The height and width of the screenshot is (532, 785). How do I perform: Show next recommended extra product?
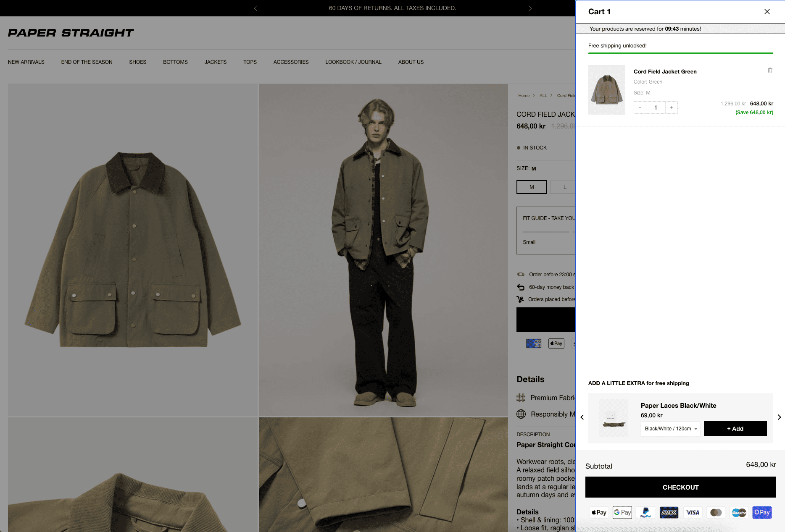779,417
